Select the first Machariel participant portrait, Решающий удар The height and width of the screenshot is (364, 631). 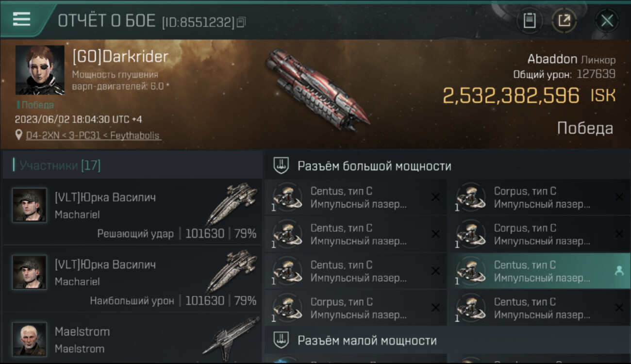tap(30, 205)
